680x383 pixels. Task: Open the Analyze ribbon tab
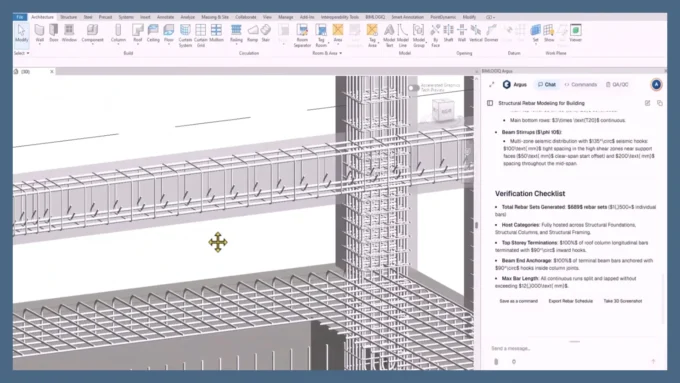(x=187, y=17)
